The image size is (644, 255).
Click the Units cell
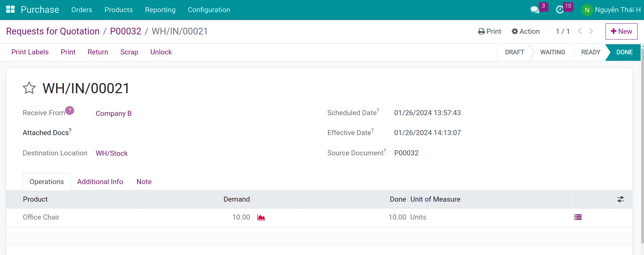click(418, 217)
